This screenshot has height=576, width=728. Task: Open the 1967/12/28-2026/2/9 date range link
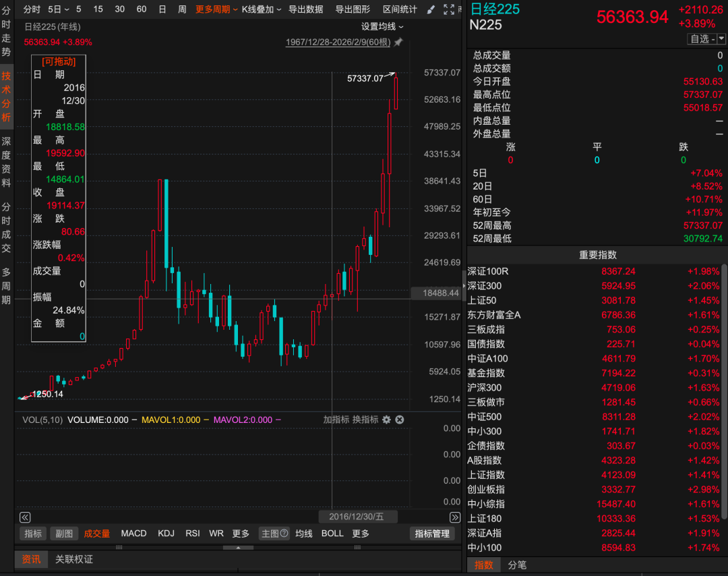point(338,42)
